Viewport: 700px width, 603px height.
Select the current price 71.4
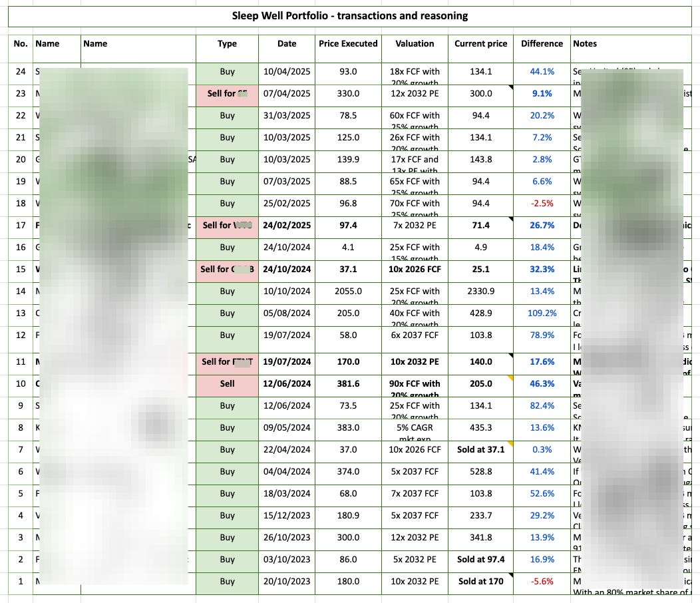(x=481, y=227)
